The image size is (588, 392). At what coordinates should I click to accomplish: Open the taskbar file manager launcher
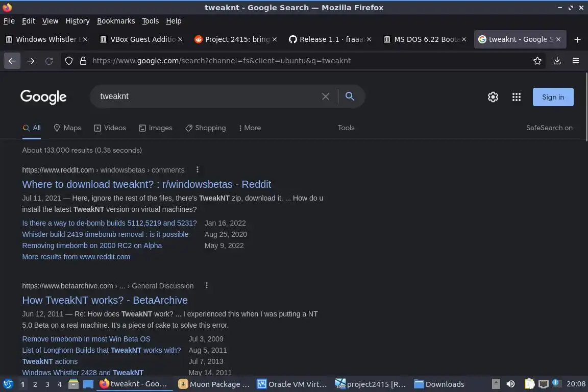click(x=73, y=384)
